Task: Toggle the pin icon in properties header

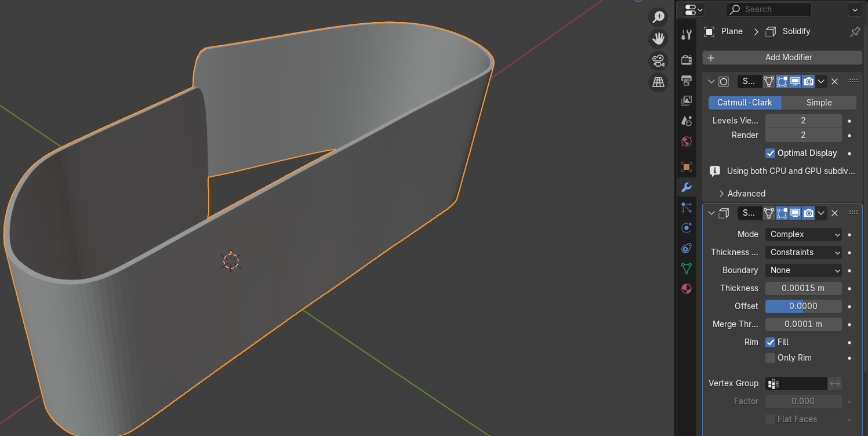Action: coord(855,32)
